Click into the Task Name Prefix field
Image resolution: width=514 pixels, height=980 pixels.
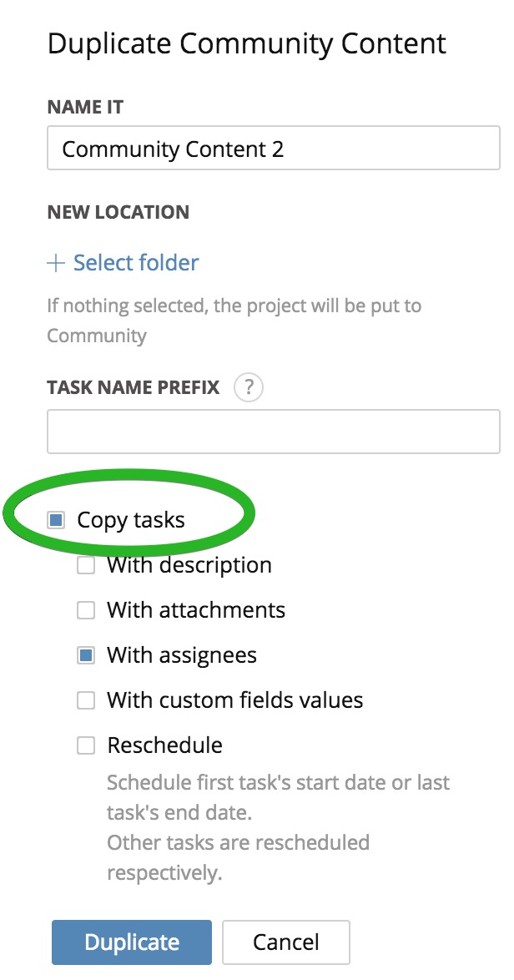point(274,432)
